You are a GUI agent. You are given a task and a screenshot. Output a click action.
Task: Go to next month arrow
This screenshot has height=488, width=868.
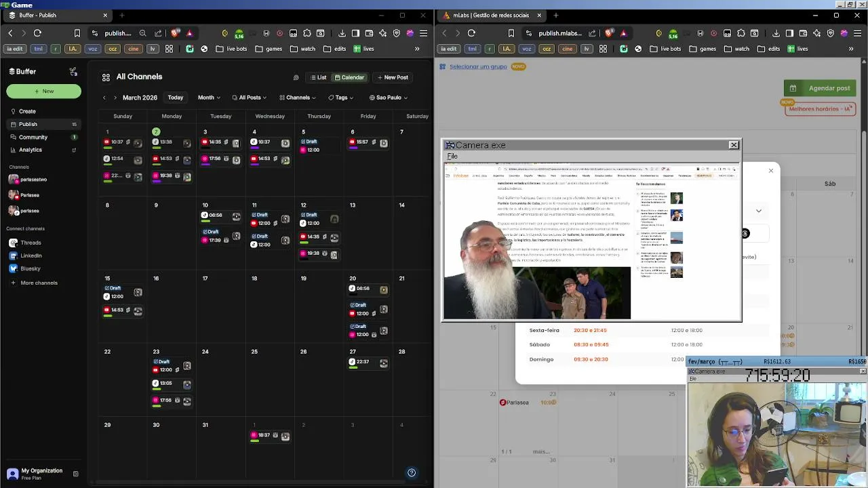pyautogui.click(x=115, y=98)
